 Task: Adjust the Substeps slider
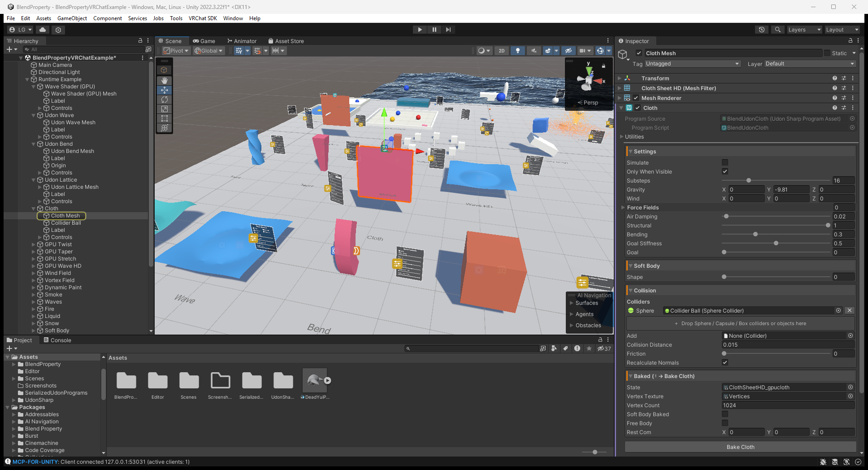tap(776, 180)
